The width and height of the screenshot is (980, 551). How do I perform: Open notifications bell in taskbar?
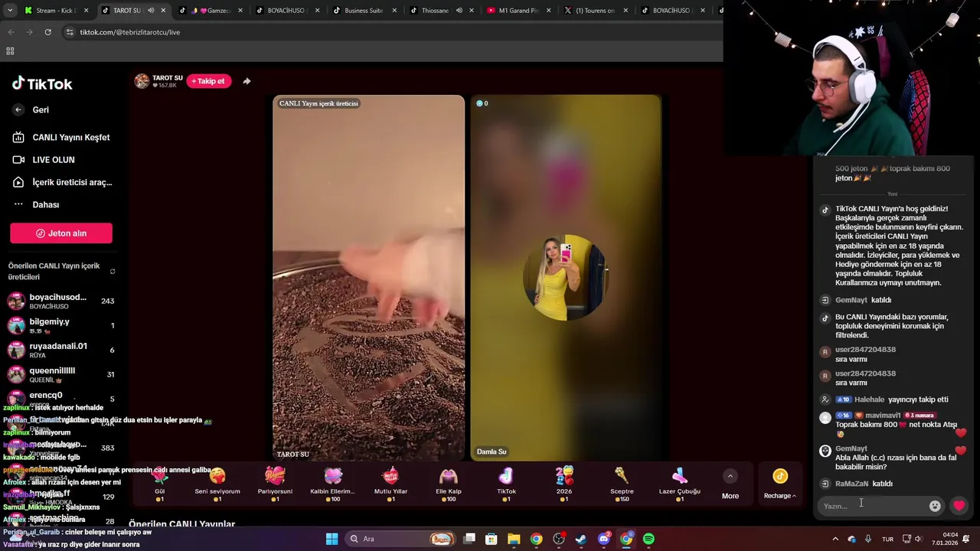pyautogui.click(x=966, y=539)
